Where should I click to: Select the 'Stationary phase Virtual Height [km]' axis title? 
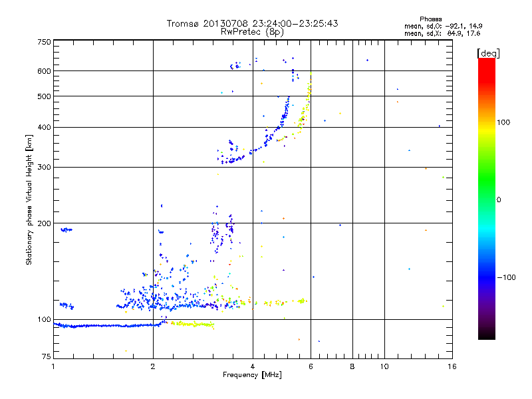29,199
